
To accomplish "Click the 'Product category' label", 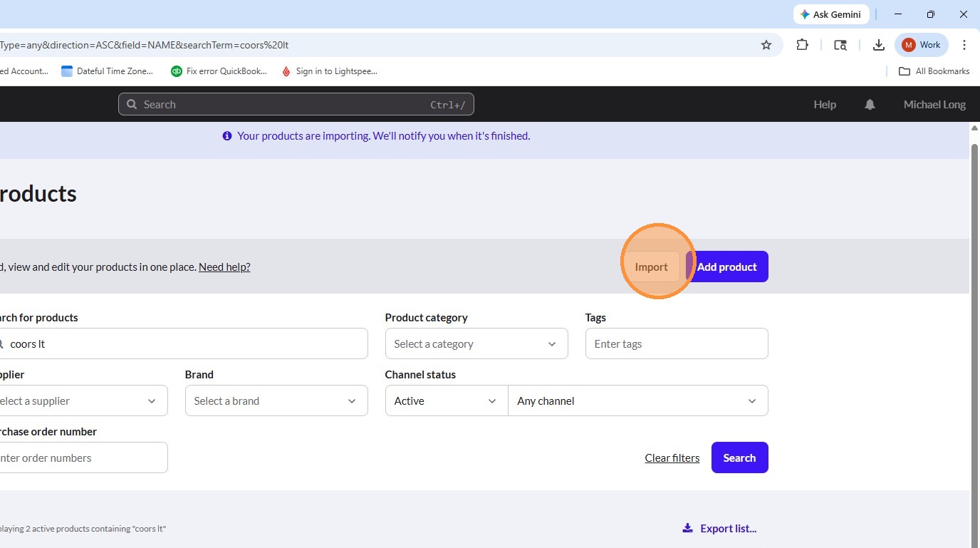I will pyautogui.click(x=427, y=318).
